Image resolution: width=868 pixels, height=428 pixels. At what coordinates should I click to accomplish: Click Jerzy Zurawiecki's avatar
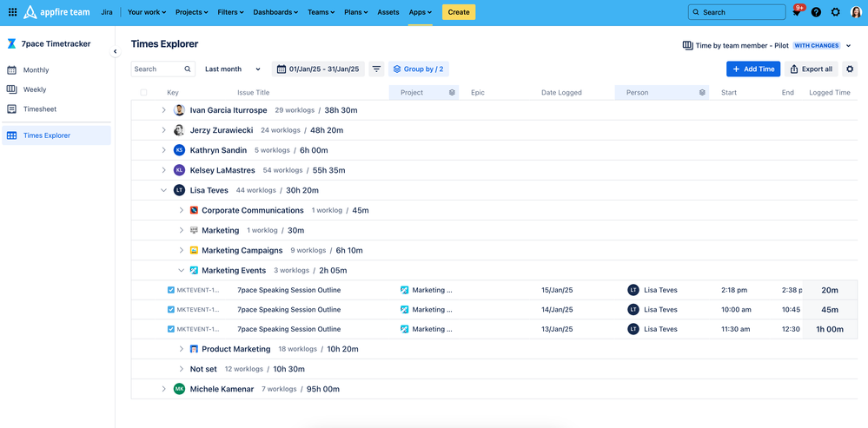(x=179, y=130)
